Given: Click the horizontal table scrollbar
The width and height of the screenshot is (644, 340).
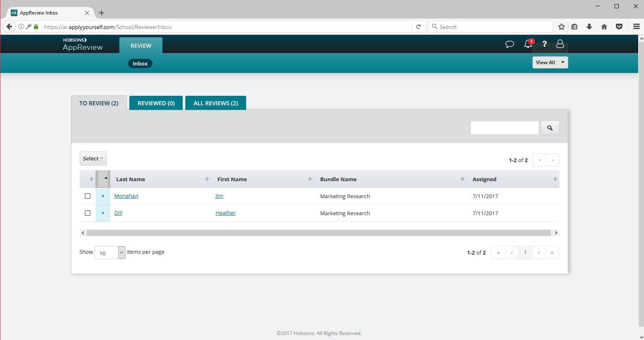Looking at the screenshot, I should click(318, 233).
